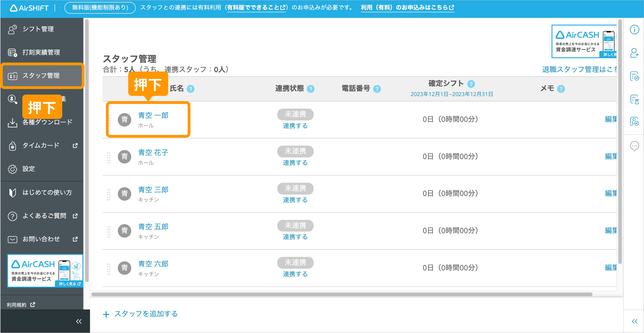The height and width of the screenshot is (333, 644).
Task: Open staff 青空 五郎 details
Action: click(x=153, y=227)
